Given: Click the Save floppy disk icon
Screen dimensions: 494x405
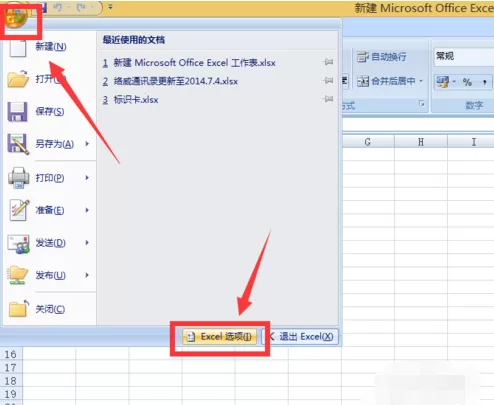Looking at the screenshot, I should click(17, 112).
